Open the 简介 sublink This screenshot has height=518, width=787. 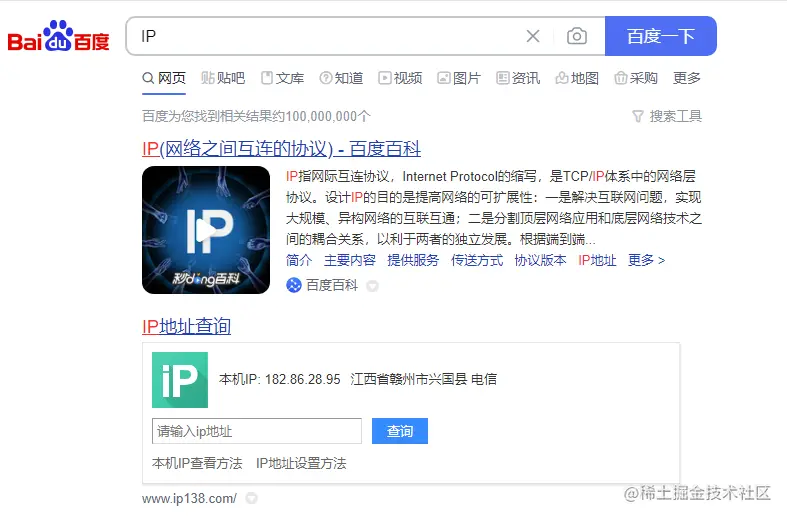point(299,260)
